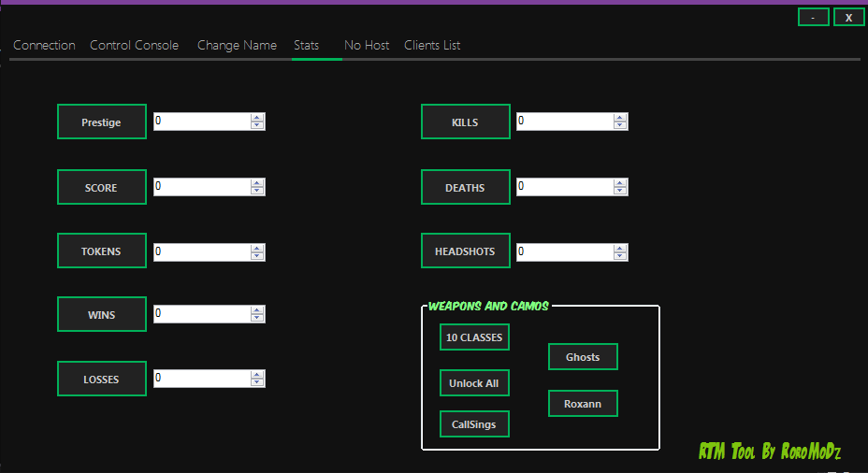Decrease Prestige value with down arrow
Screen dimensions: 868x473
(x=257, y=125)
